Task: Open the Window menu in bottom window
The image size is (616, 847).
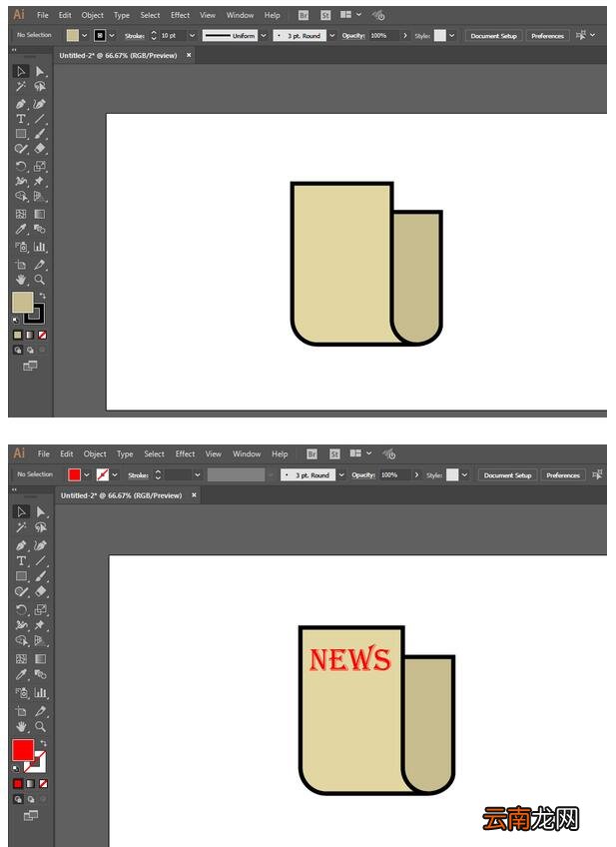Action: click(247, 454)
